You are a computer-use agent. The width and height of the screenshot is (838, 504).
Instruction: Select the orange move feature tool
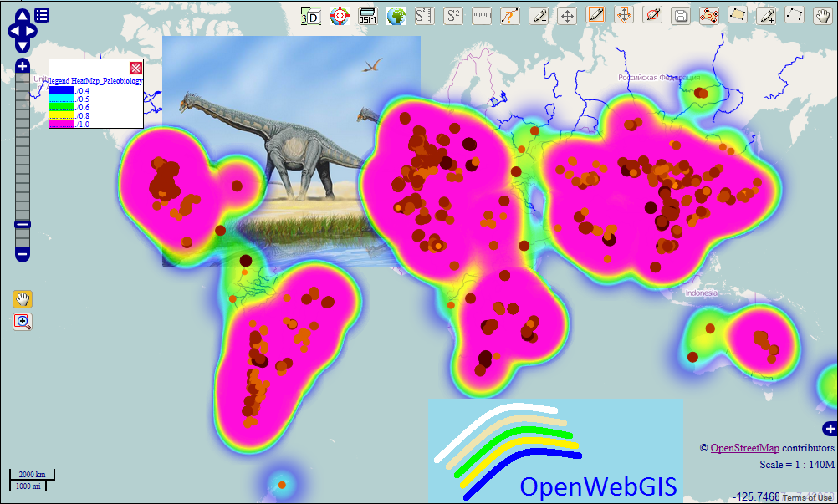(624, 15)
